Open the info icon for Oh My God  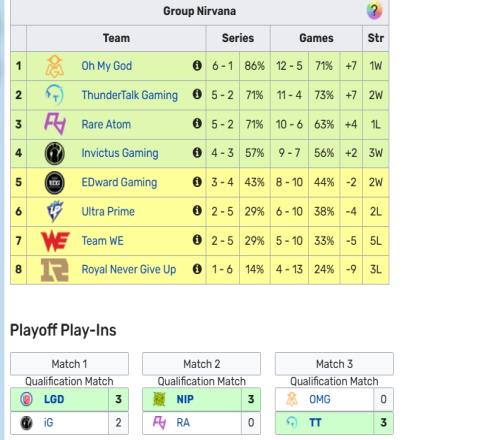pos(197,65)
